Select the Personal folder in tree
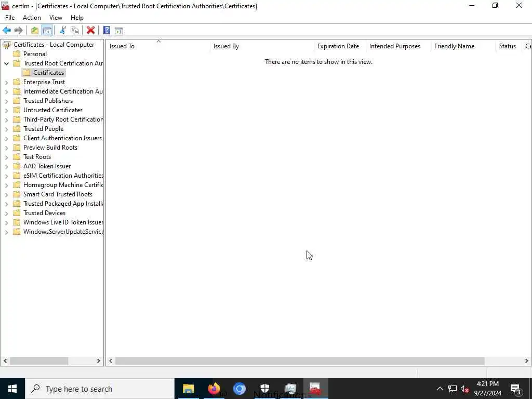 (x=35, y=54)
